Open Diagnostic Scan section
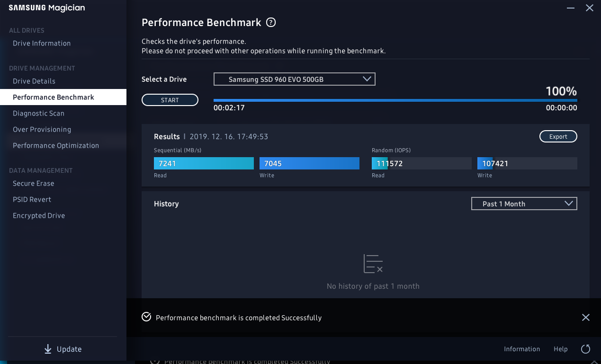This screenshot has height=364, width=601. pos(38,113)
